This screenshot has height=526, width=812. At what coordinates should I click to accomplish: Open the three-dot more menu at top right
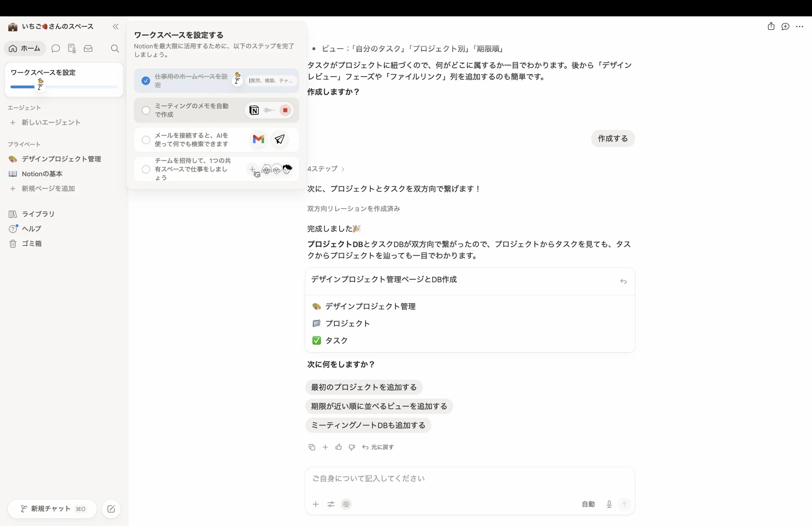(x=800, y=26)
